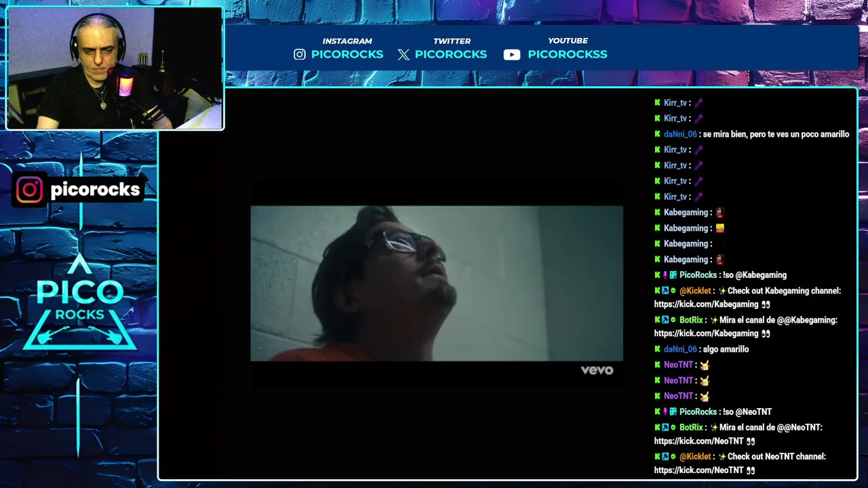Click PicoRocks message '!so @NeoTNT'
868x488 pixels.
pos(747,411)
